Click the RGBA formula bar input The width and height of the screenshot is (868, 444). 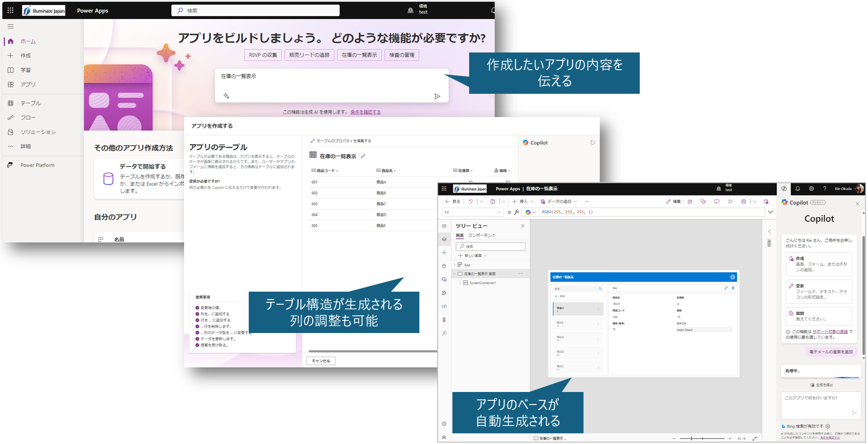[x=652, y=212]
